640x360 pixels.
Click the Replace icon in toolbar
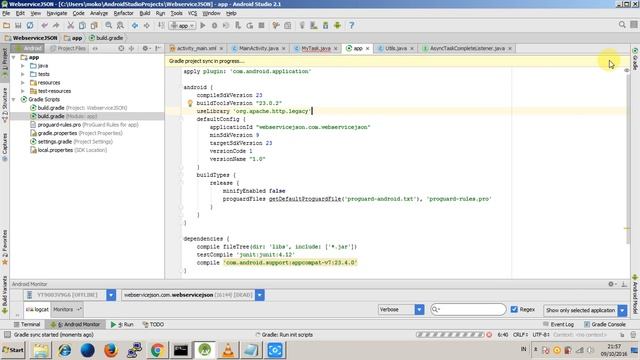pyautogui.click(x=120, y=25)
